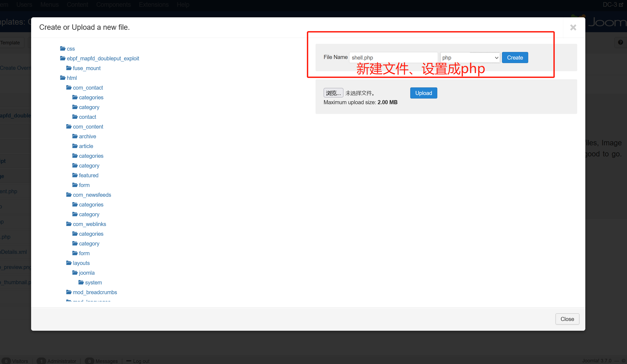This screenshot has width=627, height=364.
Task: Click the archive folder icon
Action: point(75,136)
